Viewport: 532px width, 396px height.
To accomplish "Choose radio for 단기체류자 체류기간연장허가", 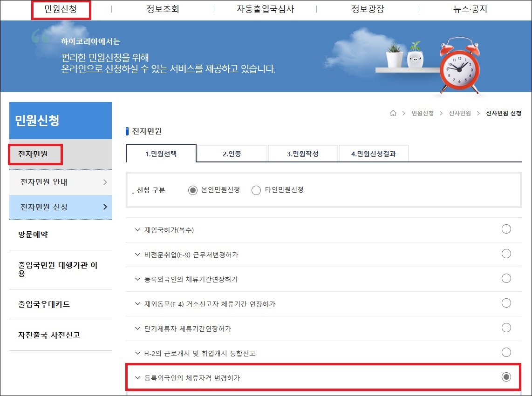I will pos(506,328).
